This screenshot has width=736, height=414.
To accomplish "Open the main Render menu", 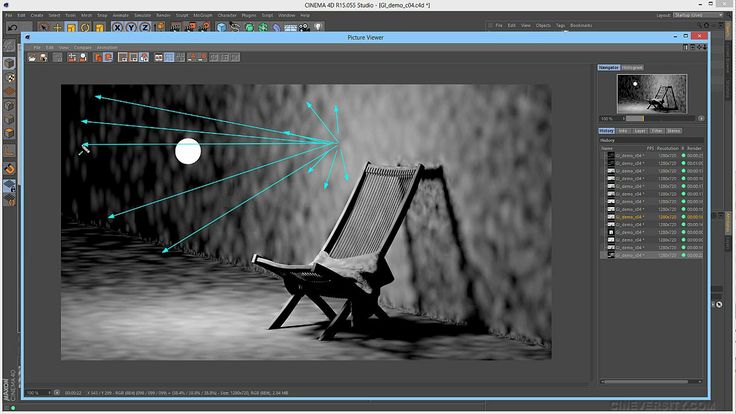I will [x=163, y=15].
